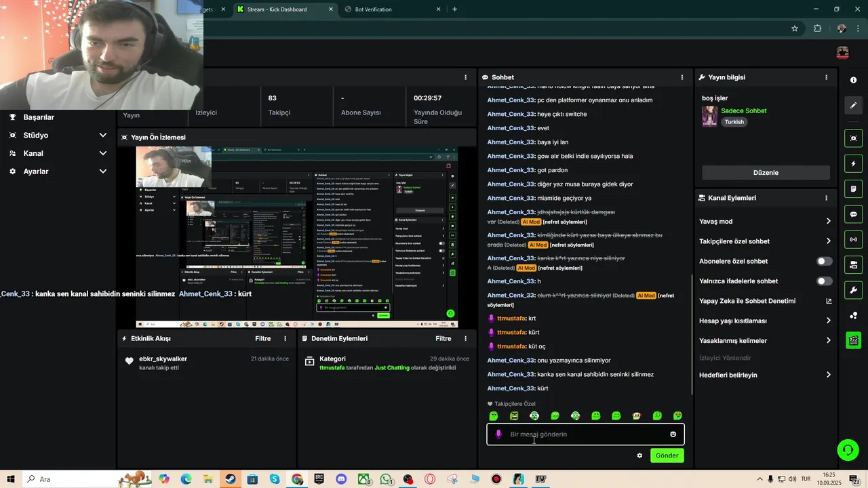Viewport: 868px width, 488px height.
Task: Click the green clapperboard clip icon
Action: coord(853,340)
